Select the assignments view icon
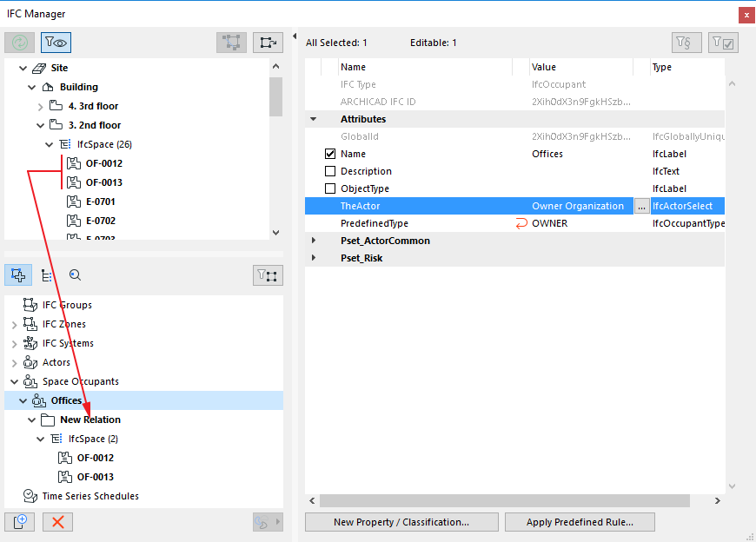The image size is (756, 542). click(x=18, y=275)
